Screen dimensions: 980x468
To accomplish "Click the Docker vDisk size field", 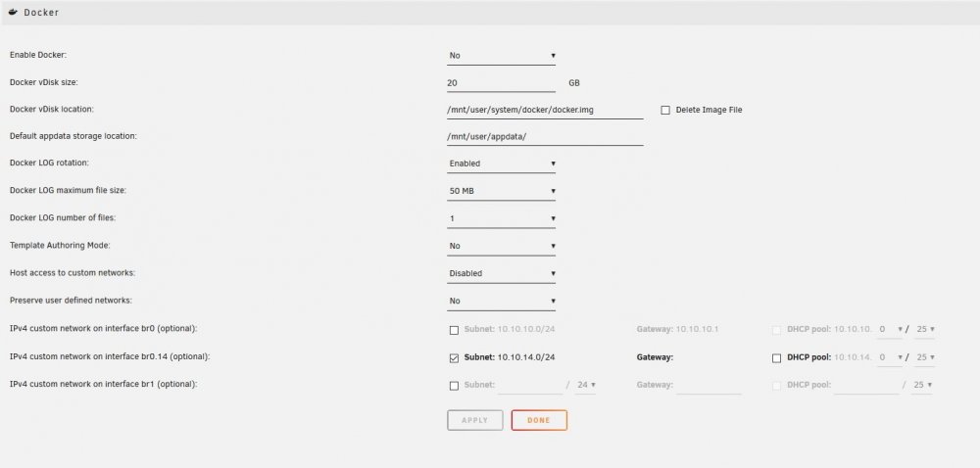I will [501, 82].
